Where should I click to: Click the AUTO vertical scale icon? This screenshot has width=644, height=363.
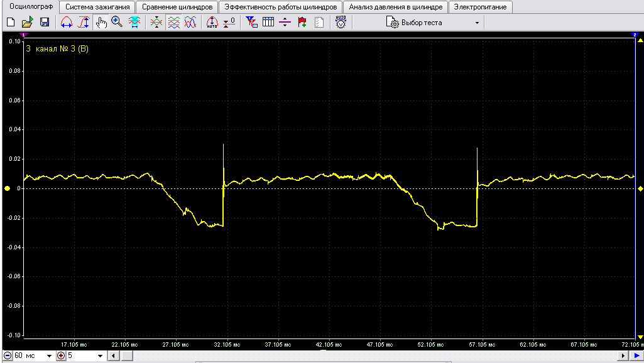tap(212, 22)
